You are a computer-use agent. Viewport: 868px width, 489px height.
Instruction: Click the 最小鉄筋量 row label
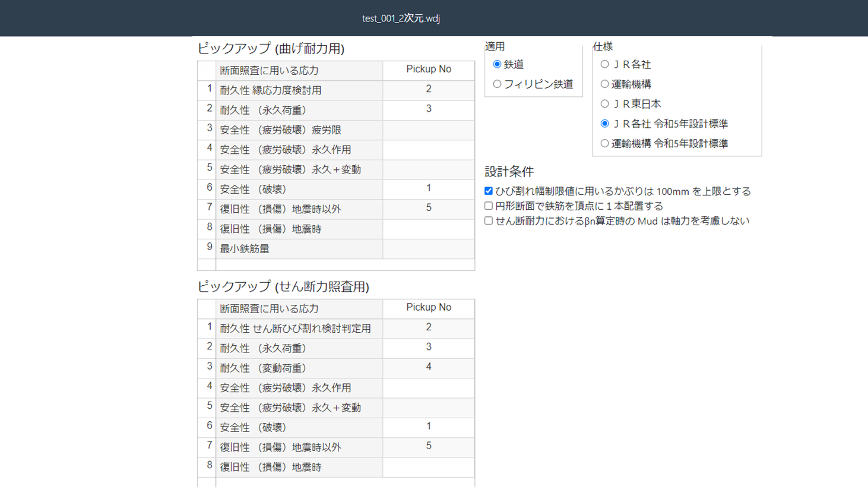point(245,249)
